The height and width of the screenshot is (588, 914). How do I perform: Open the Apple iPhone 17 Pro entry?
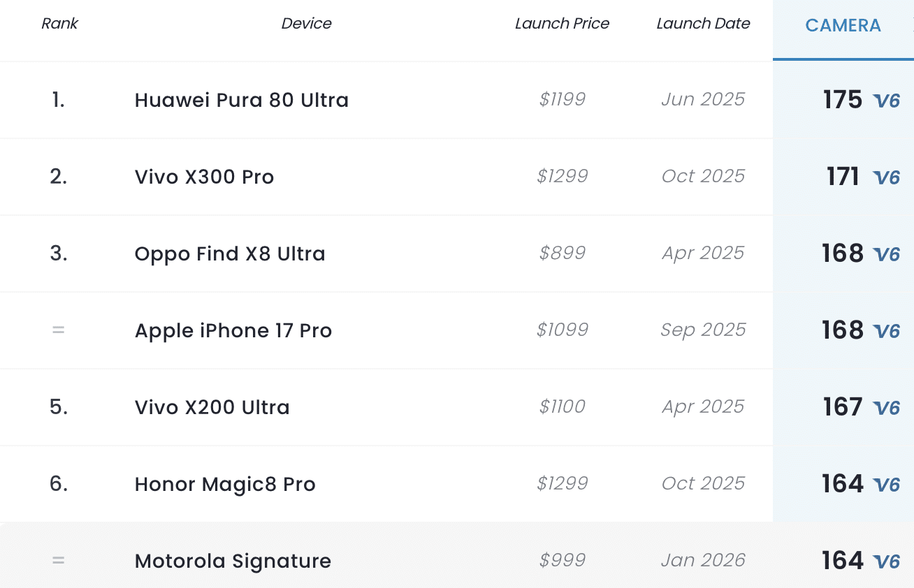[233, 330]
